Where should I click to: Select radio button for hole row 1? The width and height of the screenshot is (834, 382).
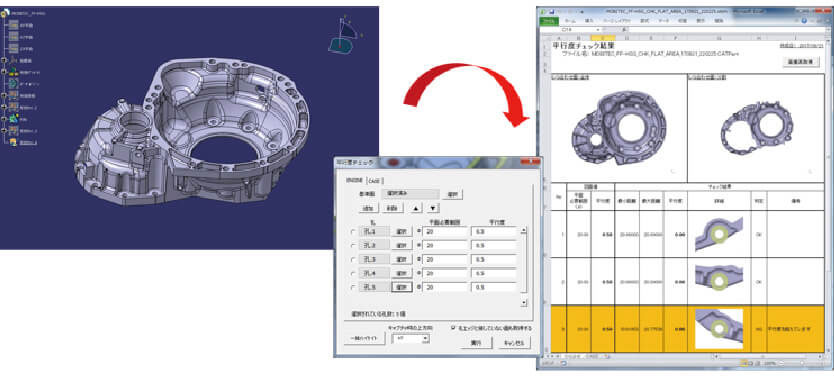point(353,232)
